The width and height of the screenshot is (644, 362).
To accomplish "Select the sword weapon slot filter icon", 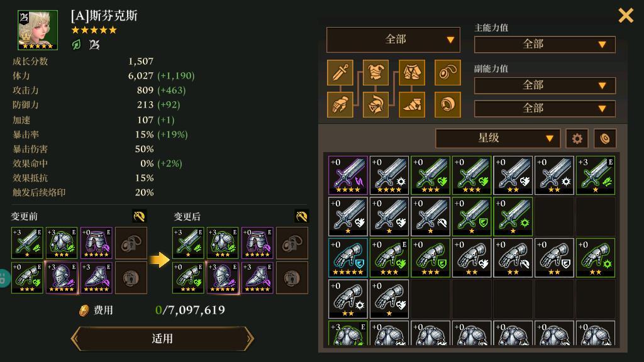I will [340, 73].
